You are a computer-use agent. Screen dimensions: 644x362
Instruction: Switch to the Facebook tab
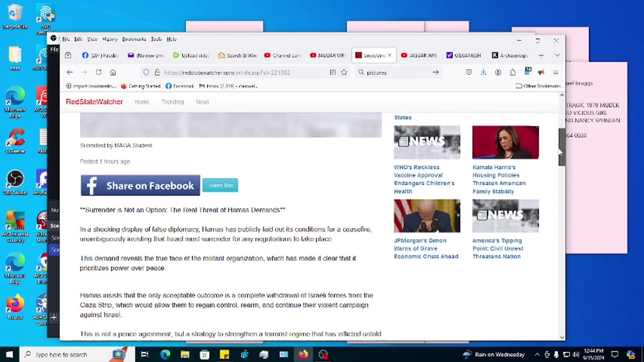[100, 55]
